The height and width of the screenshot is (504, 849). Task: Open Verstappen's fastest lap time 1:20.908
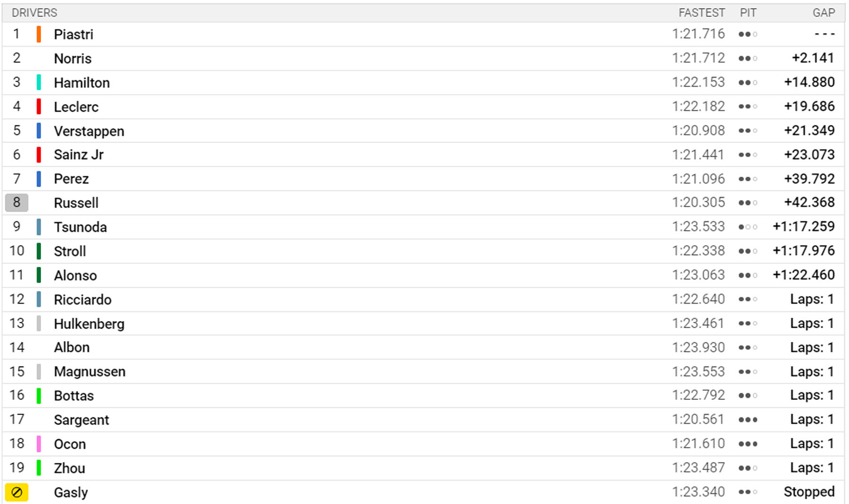(x=698, y=131)
